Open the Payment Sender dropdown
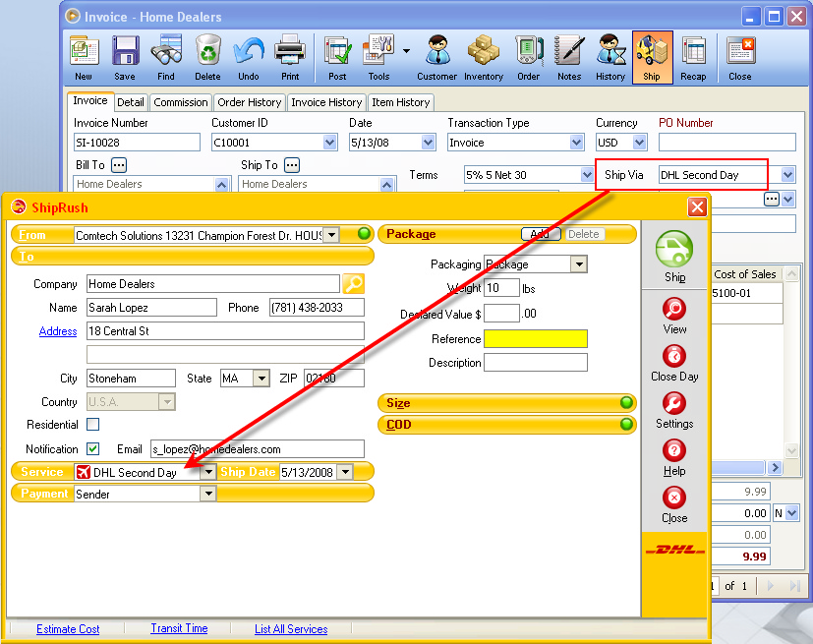 pyautogui.click(x=208, y=494)
